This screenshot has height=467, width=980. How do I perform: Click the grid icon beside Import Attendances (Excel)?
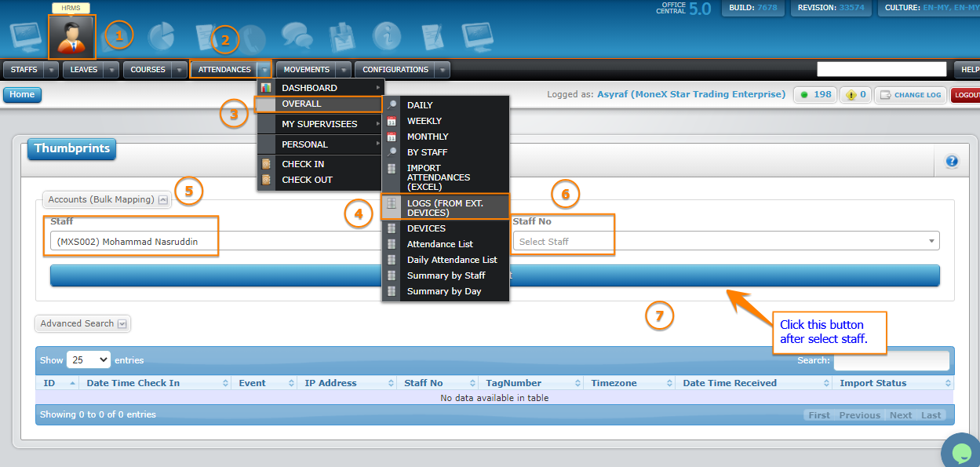(392, 168)
